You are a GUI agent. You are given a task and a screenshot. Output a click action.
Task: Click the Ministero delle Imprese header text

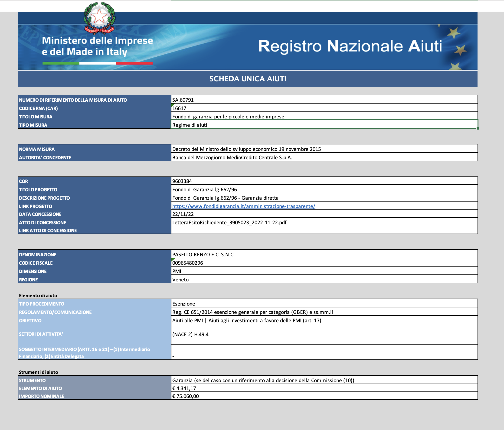point(97,46)
